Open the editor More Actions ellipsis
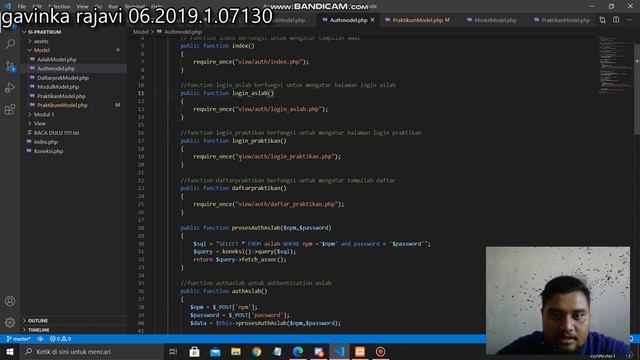This screenshot has height=360, width=640. 629,20
